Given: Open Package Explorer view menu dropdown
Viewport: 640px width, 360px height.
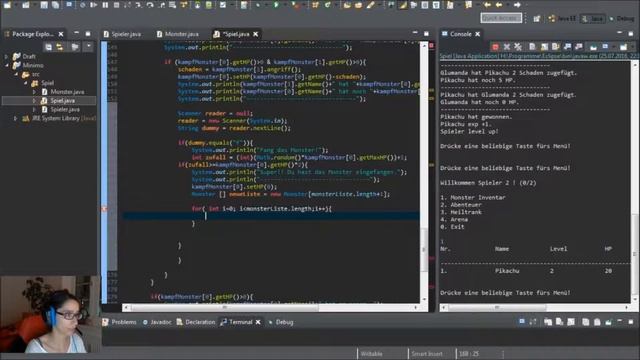Looking at the screenshot, I should pos(89,47).
